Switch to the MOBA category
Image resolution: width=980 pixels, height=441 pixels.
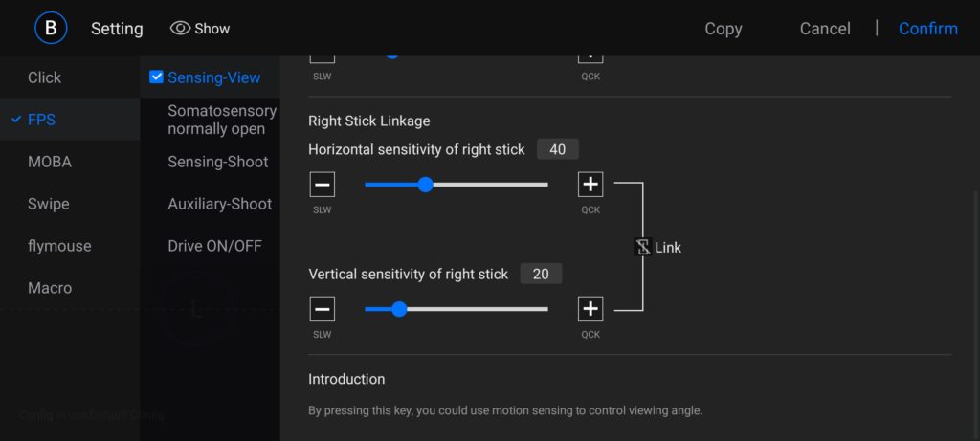point(50,162)
